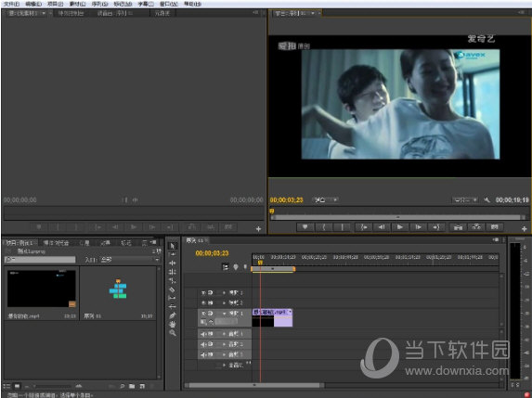Screen dimensions: 532x398
Task: Select video clip thumbnail in project panel
Action: 42,289
